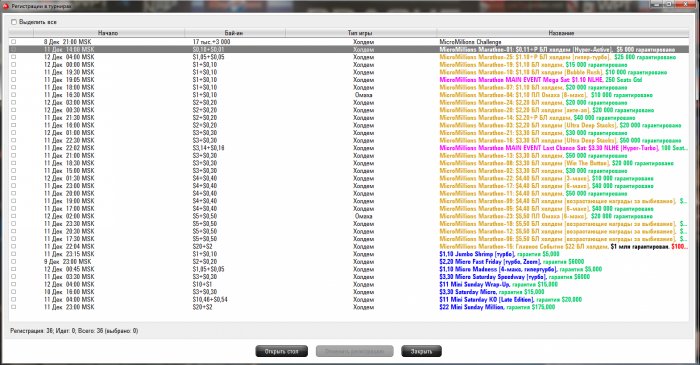This screenshot has width=700, height=365.
Task: Select Marathon-10 Bubble Rush tournament name
Action: point(553,72)
